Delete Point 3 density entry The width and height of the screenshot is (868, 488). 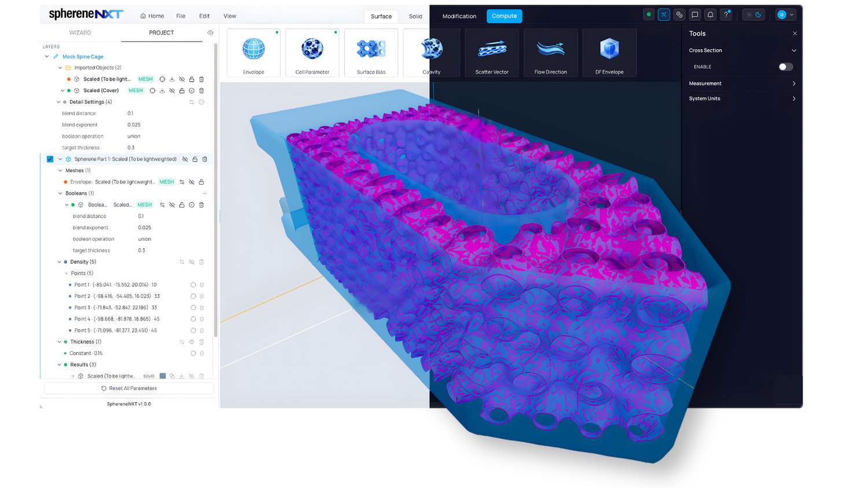(202, 308)
